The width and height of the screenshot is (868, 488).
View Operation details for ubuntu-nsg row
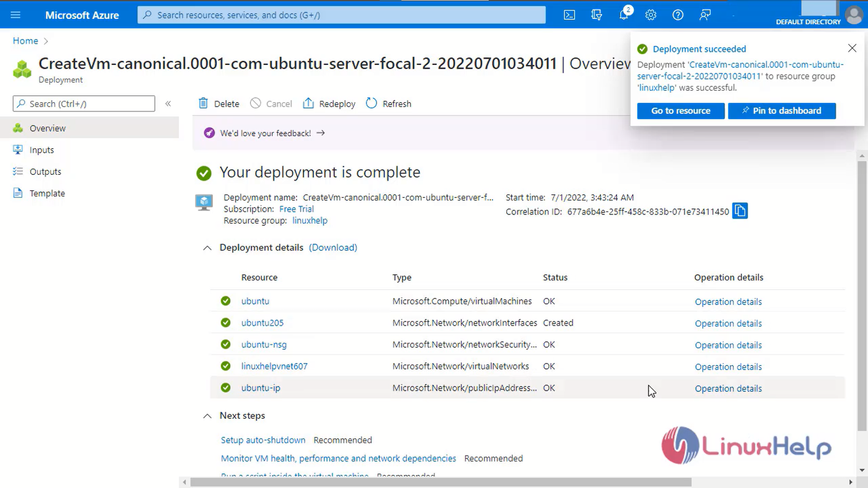728,345
